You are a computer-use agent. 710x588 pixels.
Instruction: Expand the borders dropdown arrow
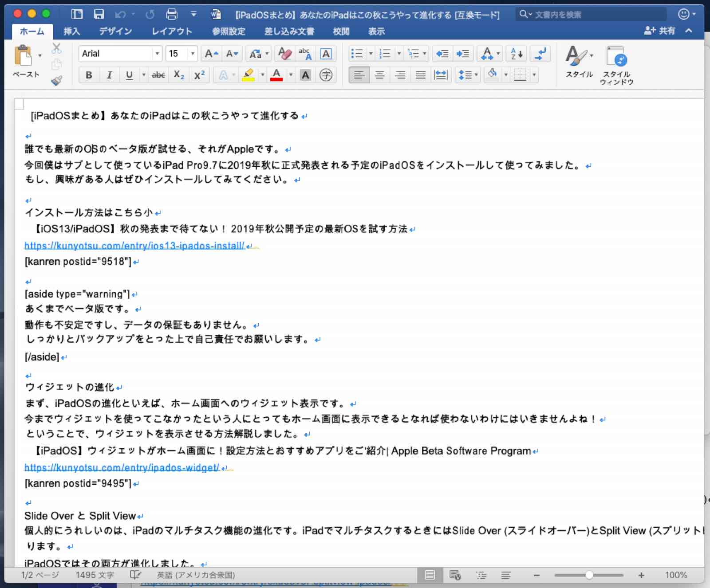coord(534,75)
